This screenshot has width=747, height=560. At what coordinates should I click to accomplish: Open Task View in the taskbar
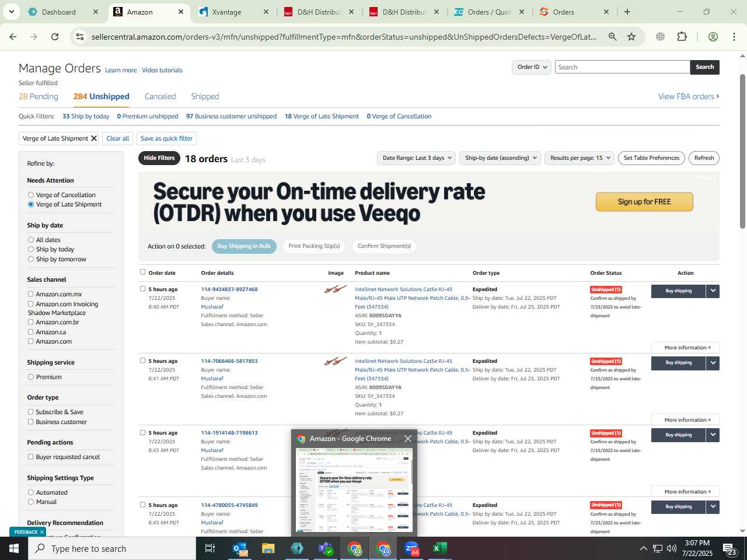pyautogui.click(x=210, y=548)
